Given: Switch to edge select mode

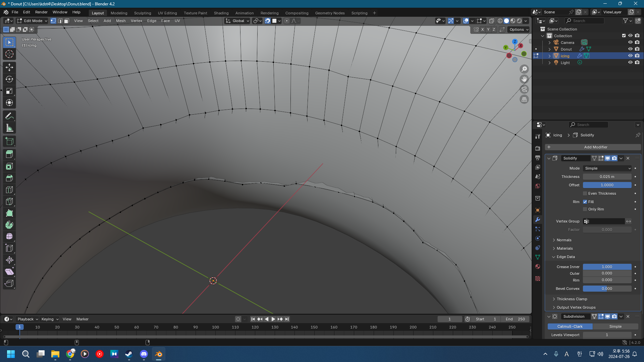Looking at the screenshot, I should click(x=60, y=21).
